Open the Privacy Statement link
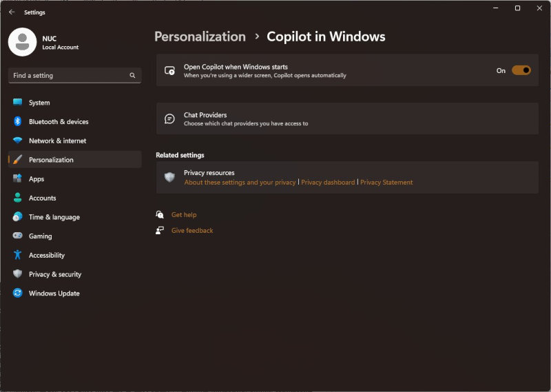This screenshot has height=392, width=551. click(x=386, y=183)
